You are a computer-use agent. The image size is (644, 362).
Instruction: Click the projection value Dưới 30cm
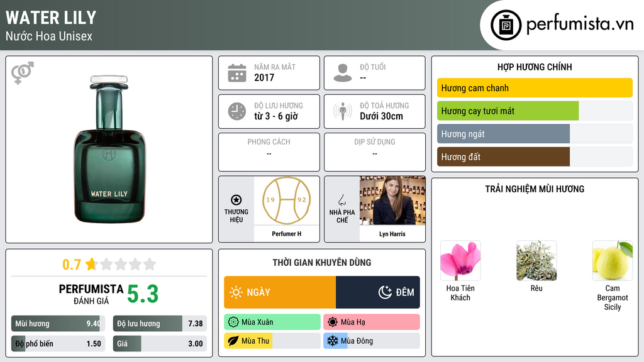pos(382,116)
